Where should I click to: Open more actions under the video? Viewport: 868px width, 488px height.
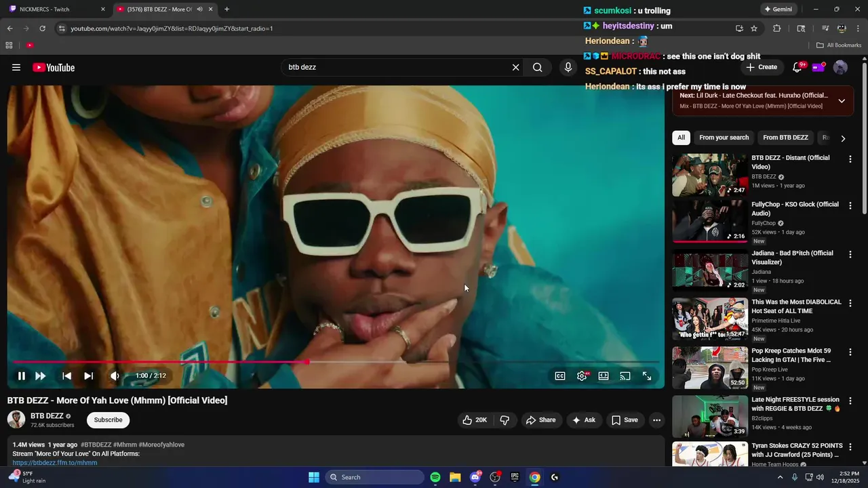click(656, 420)
